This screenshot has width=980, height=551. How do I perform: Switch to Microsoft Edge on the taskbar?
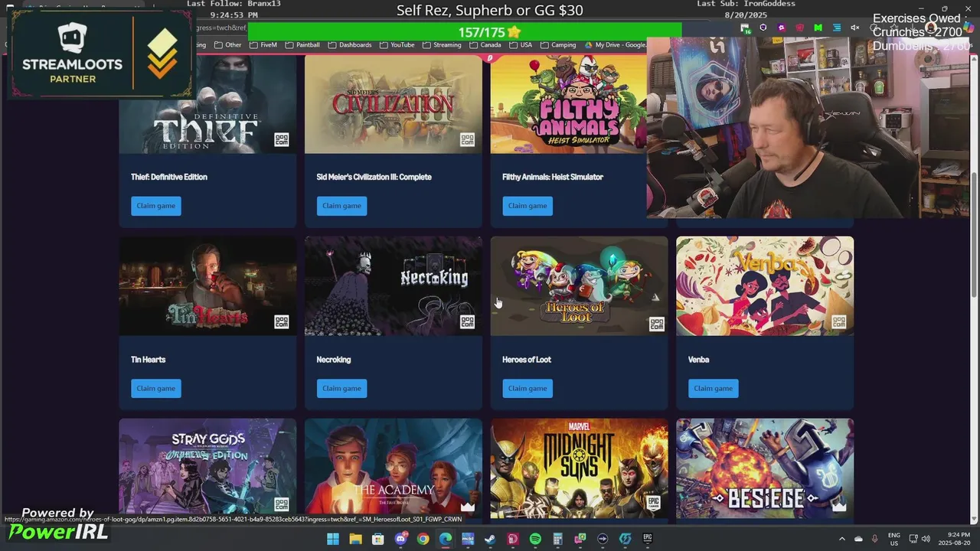pos(446,540)
